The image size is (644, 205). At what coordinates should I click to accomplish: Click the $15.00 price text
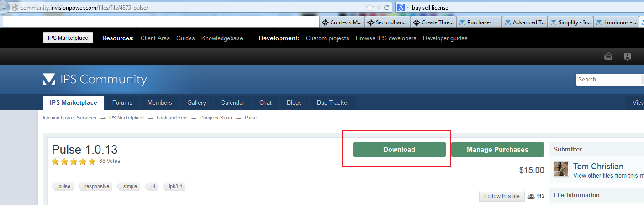[532, 170]
